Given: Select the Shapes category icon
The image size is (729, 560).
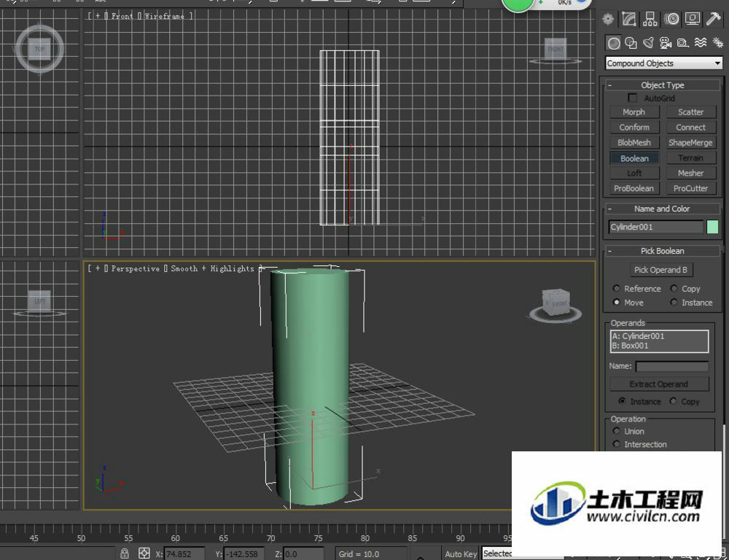Looking at the screenshot, I should tap(631, 43).
